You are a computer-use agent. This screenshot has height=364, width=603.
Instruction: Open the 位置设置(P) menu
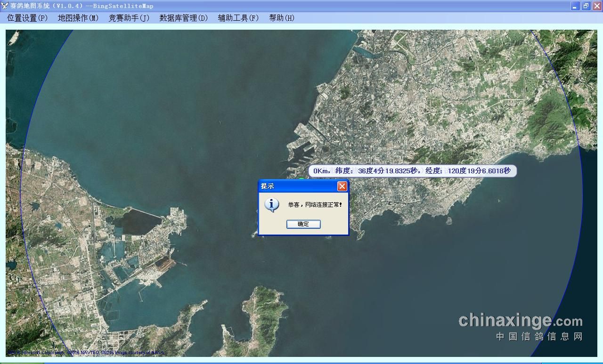pos(27,18)
